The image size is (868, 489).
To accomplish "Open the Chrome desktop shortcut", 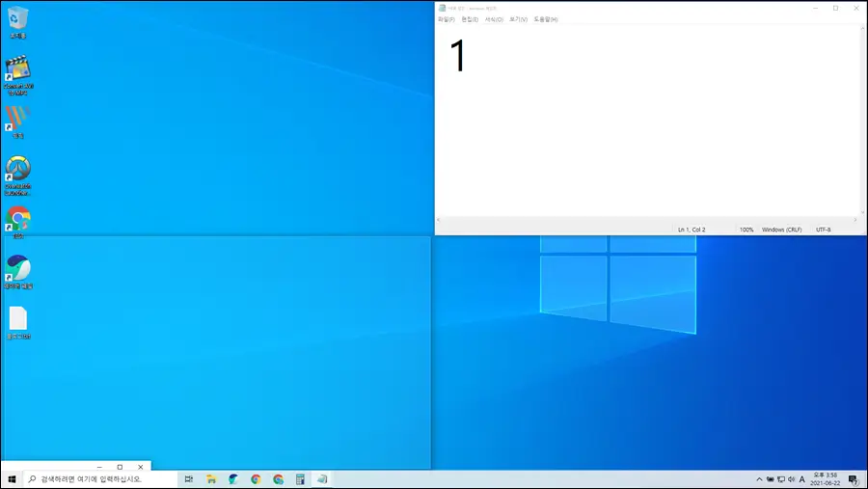I will click(17, 222).
